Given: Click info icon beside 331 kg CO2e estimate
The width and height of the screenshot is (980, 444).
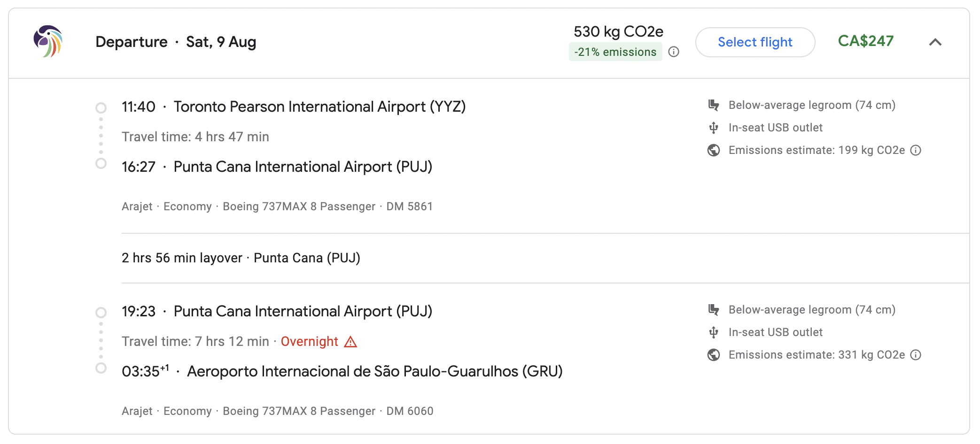Looking at the screenshot, I should coord(916,355).
